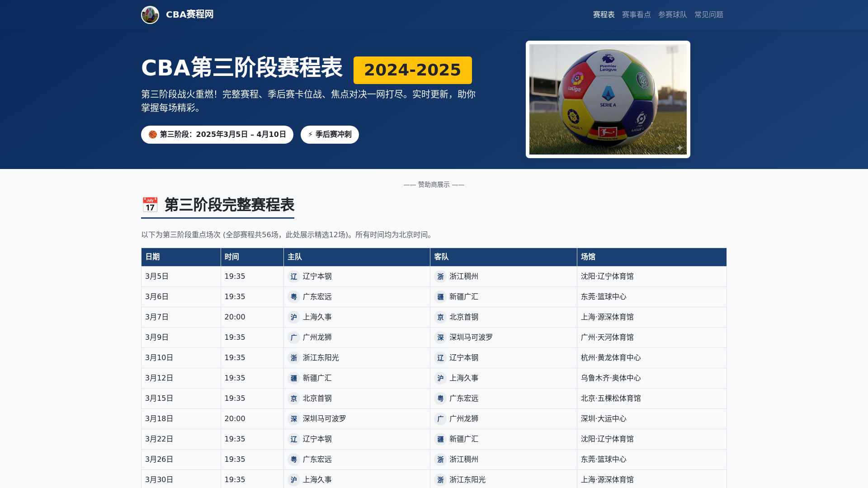Screen dimensions: 868x488
Task: Click 京 badge in the 3月7日 row
Action: coord(440,317)
